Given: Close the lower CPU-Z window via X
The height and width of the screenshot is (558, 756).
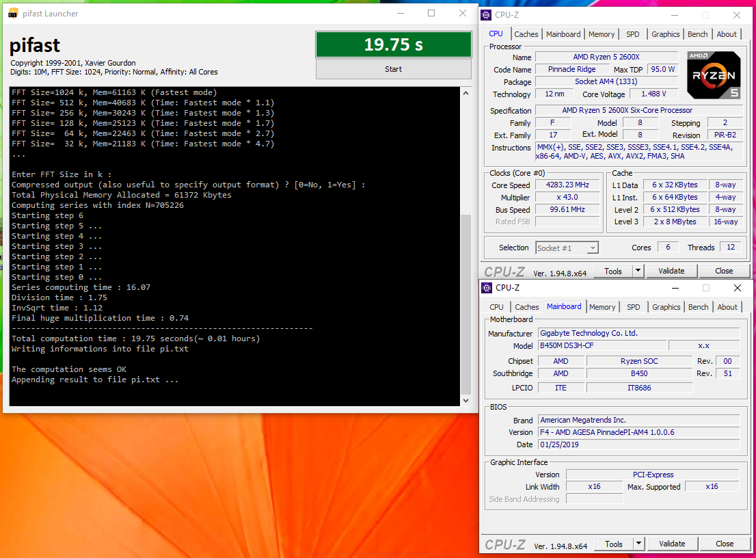Looking at the screenshot, I should (x=737, y=288).
